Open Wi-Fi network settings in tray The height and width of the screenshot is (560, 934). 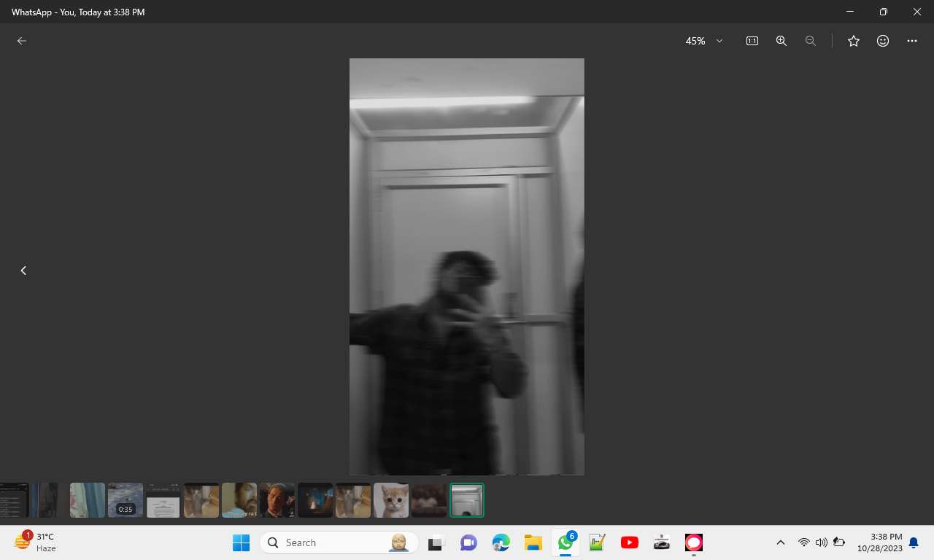click(804, 542)
